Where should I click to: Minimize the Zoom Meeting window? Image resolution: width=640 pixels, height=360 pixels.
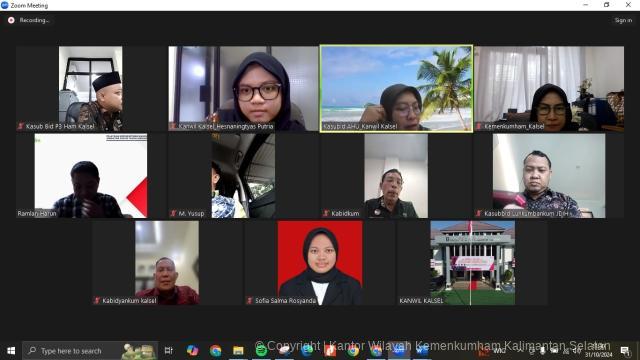click(586, 5)
